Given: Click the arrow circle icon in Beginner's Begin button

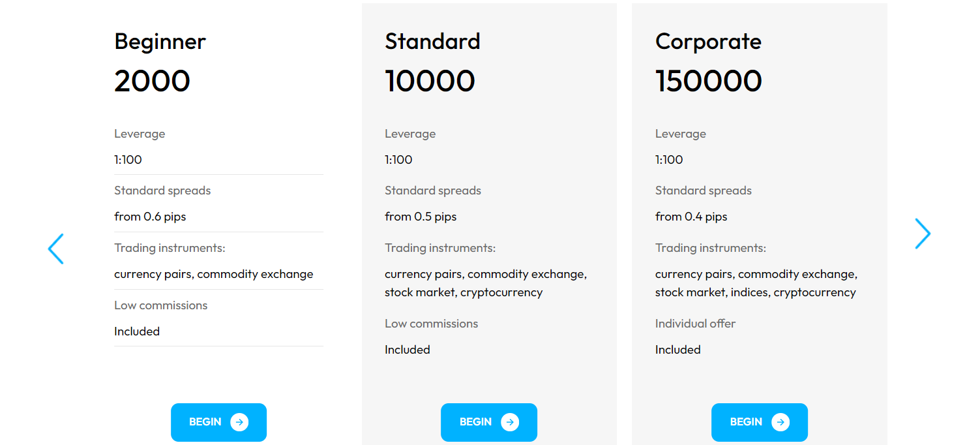Looking at the screenshot, I should click(x=239, y=422).
